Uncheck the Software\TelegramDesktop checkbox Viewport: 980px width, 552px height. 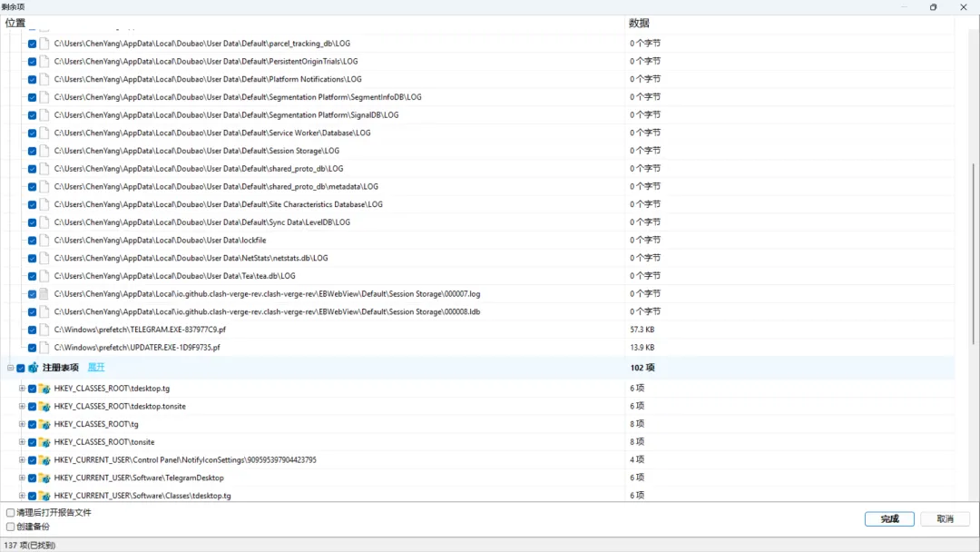(x=32, y=478)
